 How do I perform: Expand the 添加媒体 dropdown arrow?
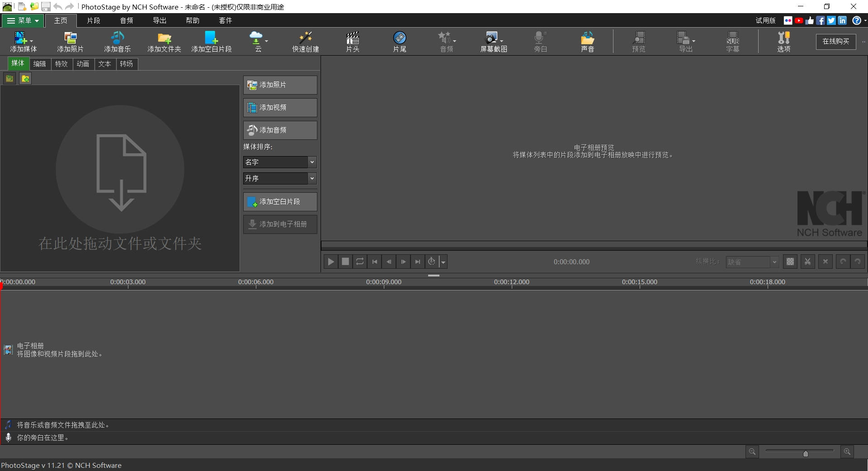point(31,41)
